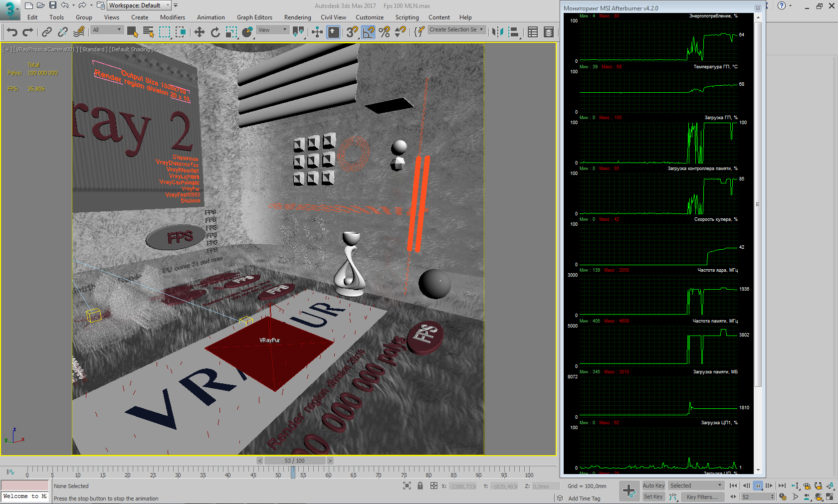Open the reference coordinate 'View' dropdown
The width and height of the screenshot is (838, 504).
[272, 30]
